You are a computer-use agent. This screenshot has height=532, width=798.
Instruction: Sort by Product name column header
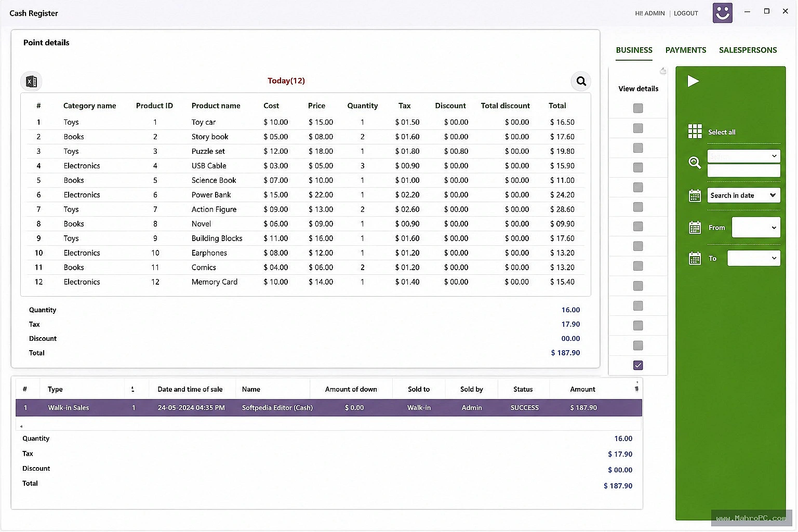(x=216, y=105)
